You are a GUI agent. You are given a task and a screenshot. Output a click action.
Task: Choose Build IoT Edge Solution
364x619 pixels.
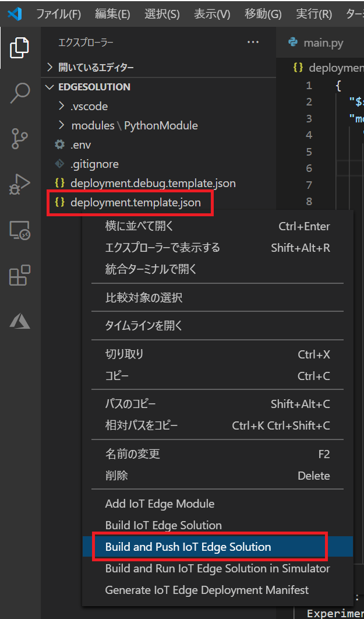217,525
